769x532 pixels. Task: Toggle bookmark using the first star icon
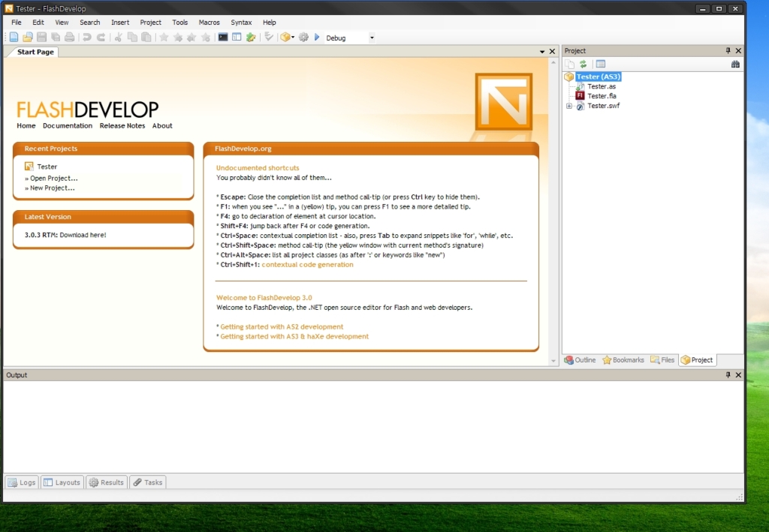click(x=164, y=38)
